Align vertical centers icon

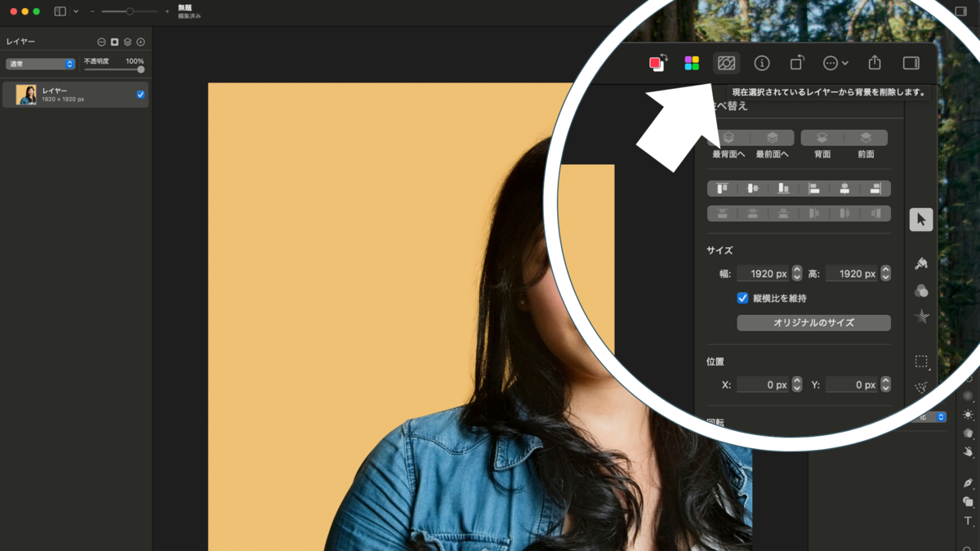pos(753,189)
